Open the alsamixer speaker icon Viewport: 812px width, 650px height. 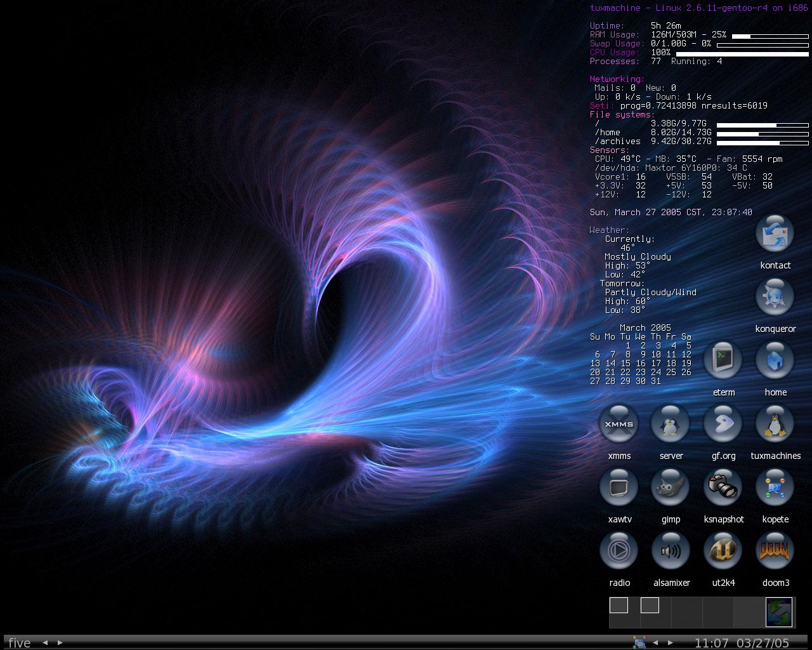pyautogui.click(x=671, y=550)
